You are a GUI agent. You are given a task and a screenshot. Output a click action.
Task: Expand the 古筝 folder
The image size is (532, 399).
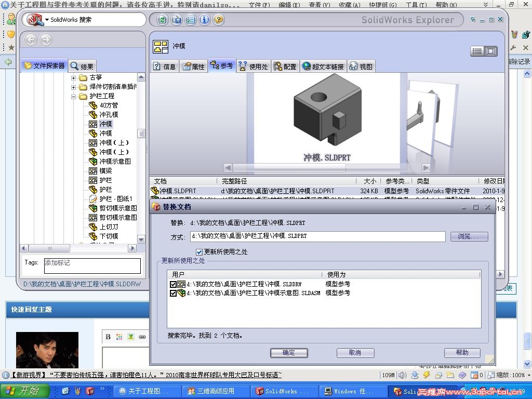point(73,78)
